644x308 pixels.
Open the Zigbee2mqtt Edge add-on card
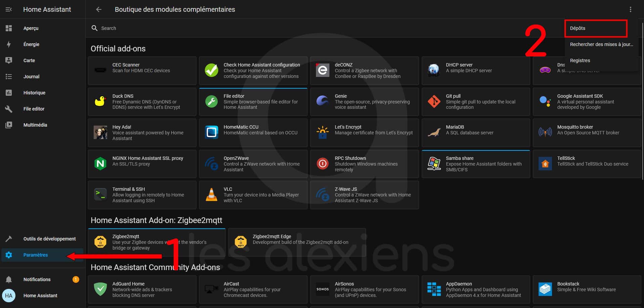(297, 242)
